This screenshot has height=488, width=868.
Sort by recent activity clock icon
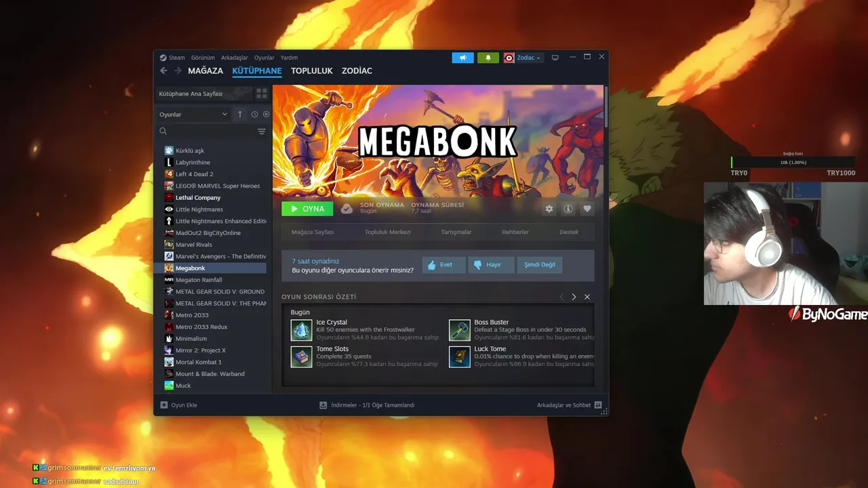pos(255,115)
